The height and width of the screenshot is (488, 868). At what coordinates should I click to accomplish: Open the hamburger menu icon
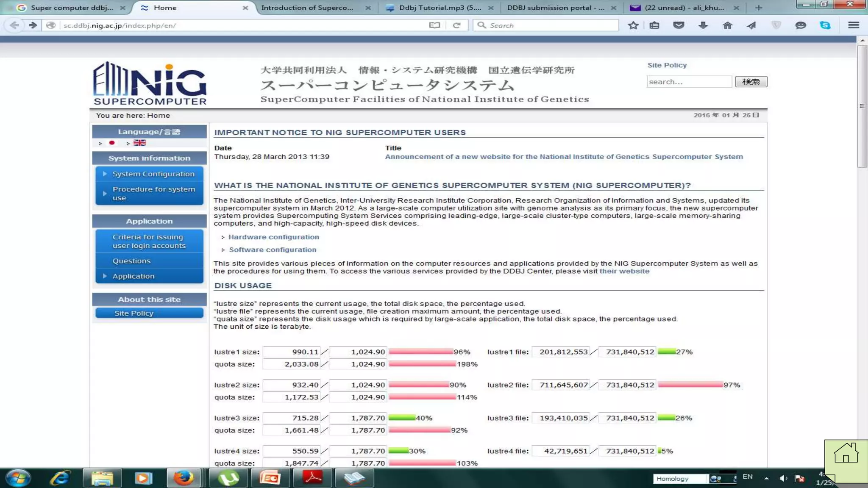point(854,25)
